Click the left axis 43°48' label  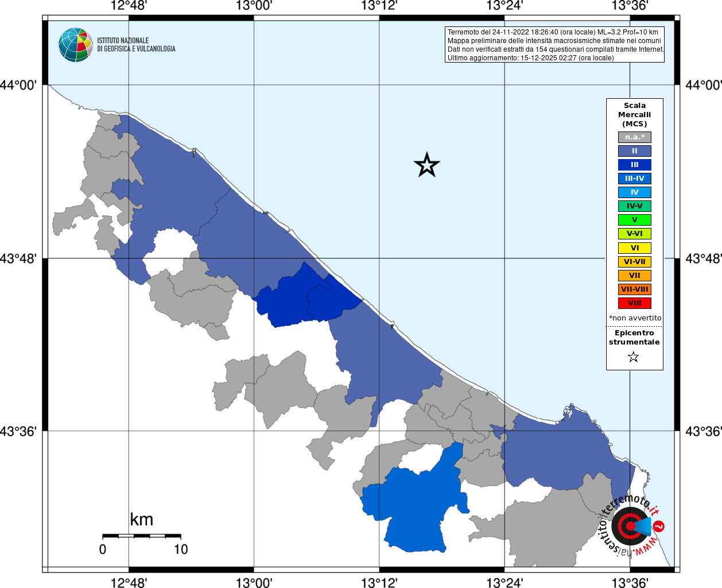click(18, 258)
